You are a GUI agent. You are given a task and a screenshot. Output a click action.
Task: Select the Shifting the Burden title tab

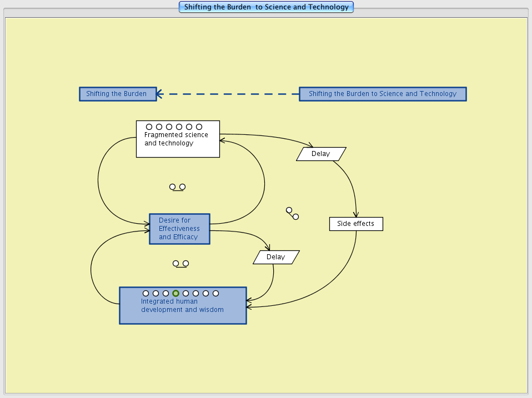click(266, 7)
